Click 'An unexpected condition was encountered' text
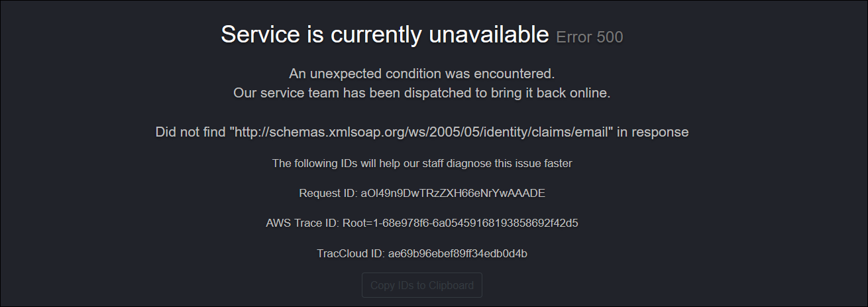 (421, 73)
